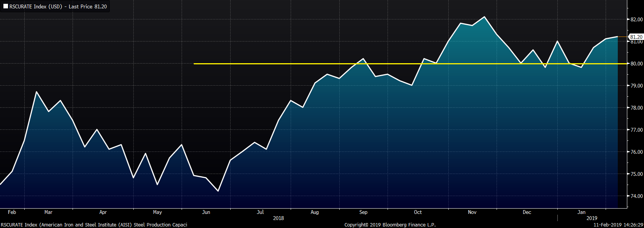Image resolution: width=644 pixels, height=228 pixels.
Task: Click the Nov month label
Action: 472,212
